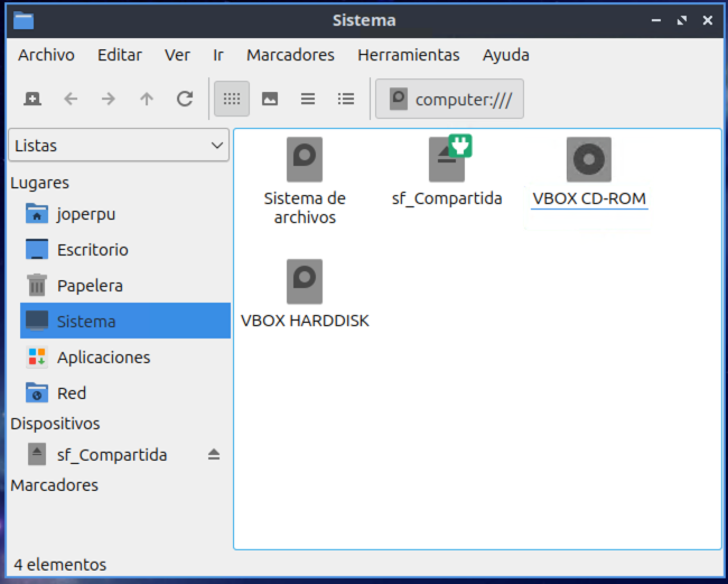This screenshot has width=728, height=584.
Task: Click the Dispositivos section header
Action: coord(55,424)
